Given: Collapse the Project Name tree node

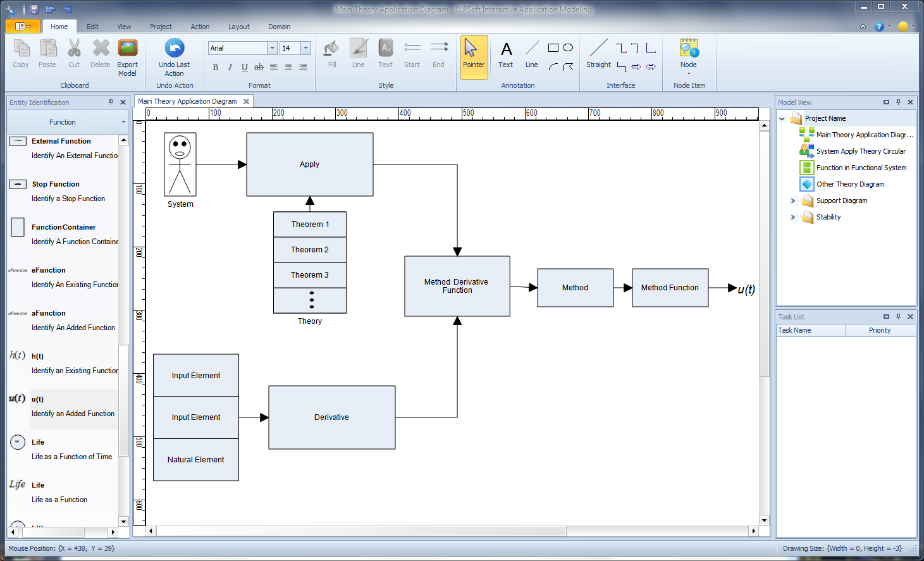Looking at the screenshot, I should (x=782, y=118).
